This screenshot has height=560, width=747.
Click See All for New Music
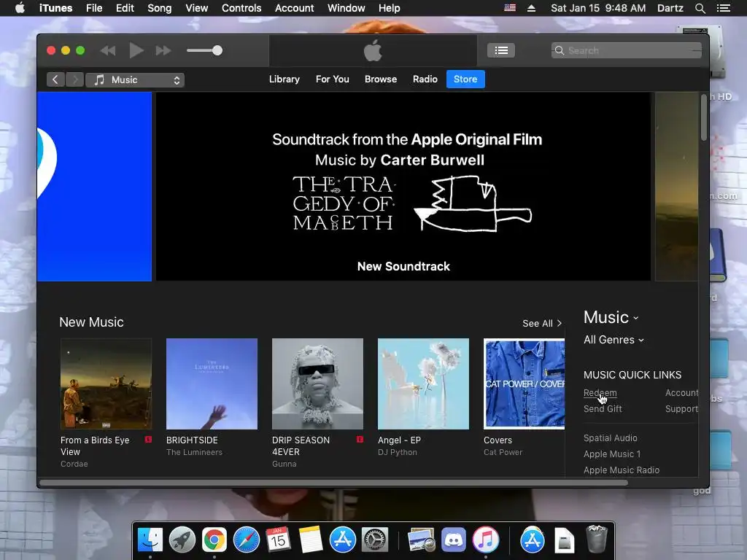coord(542,323)
